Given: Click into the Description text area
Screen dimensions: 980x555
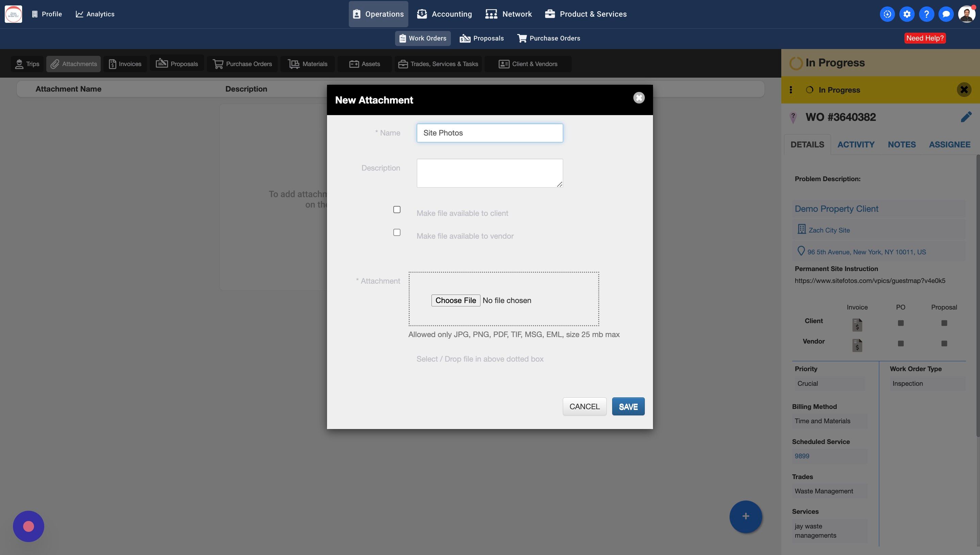Looking at the screenshot, I should click(x=489, y=173).
